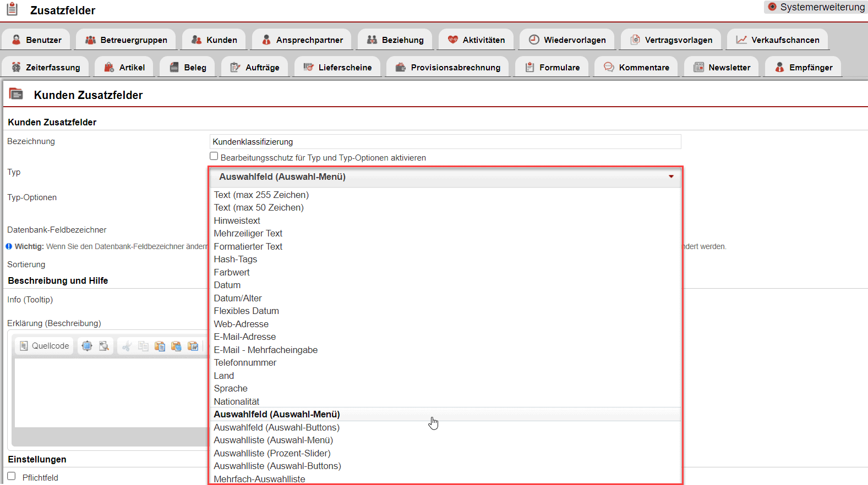Click Paste from Word icon
Screen dimensions: 868x485
[x=193, y=346]
